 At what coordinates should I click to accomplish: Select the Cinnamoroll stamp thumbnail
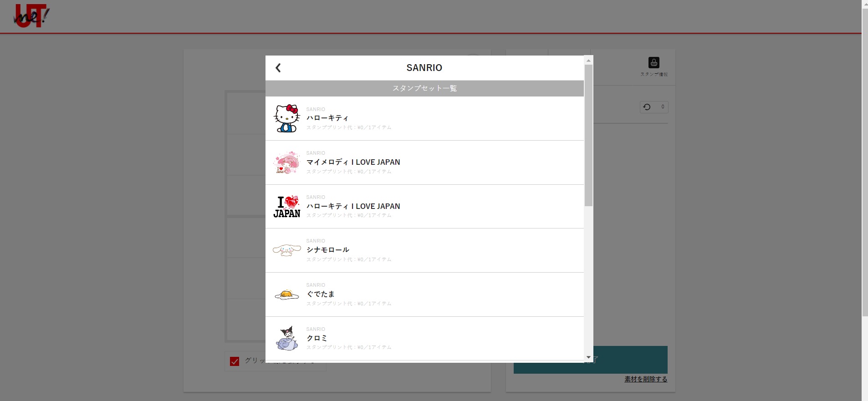pyautogui.click(x=287, y=250)
